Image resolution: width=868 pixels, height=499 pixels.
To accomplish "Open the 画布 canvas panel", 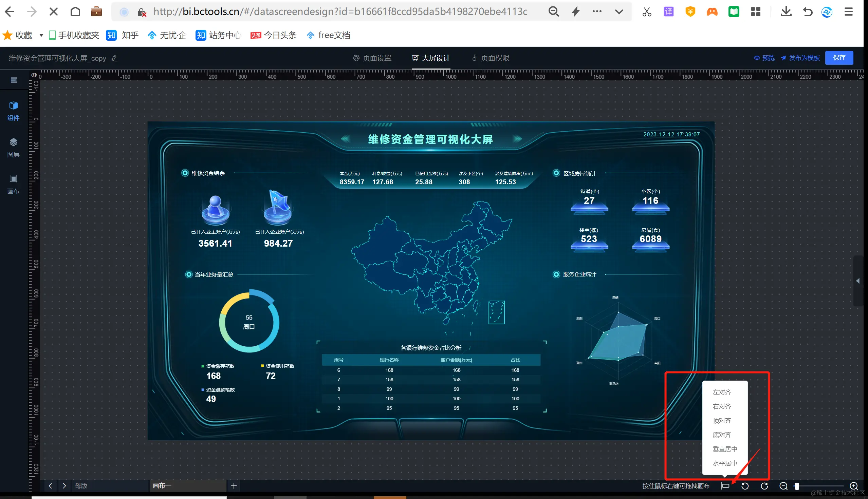I will point(13,184).
